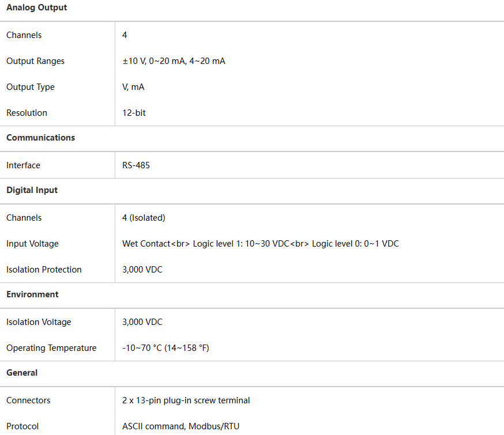Select the Output Type label
Screen dimensions: 504x435
pyautogui.click(x=31, y=87)
